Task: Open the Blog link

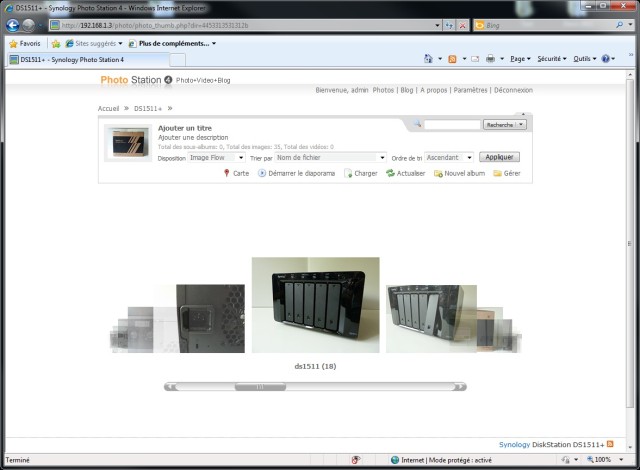Action: 407,90
